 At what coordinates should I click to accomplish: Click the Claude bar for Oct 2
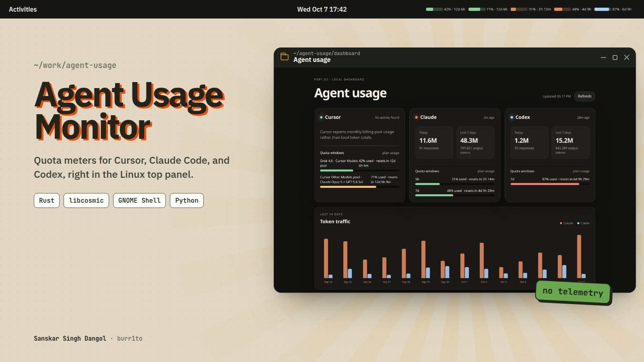[482, 261]
